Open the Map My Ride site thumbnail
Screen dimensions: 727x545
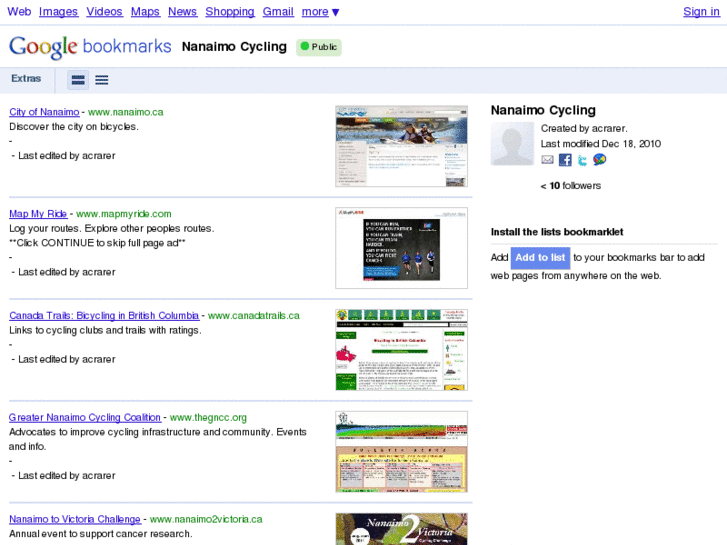coord(402,248)
